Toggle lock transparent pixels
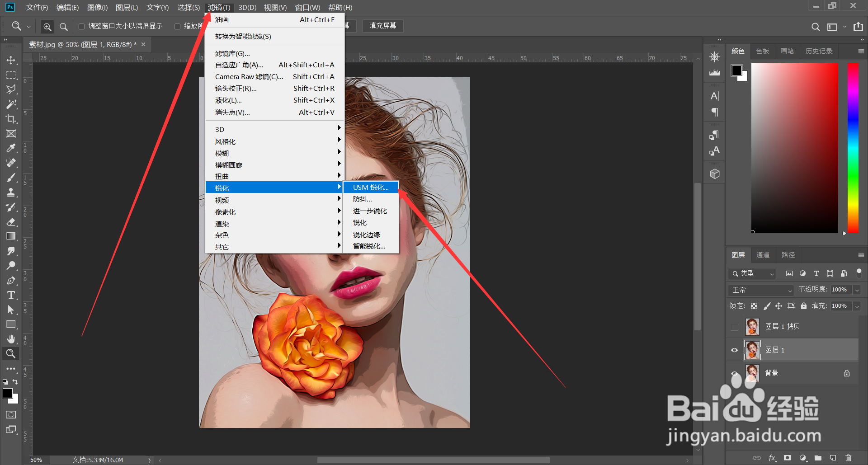This screenshot has width=868, height=465. tap(754, 306)
